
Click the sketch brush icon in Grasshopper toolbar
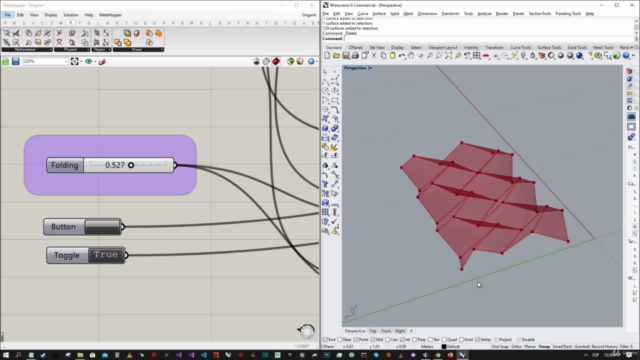(102, 62)
